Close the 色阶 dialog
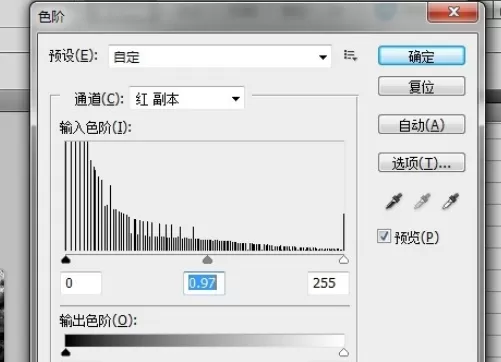Screen dimensions: 501x362 tap(453, 12)
